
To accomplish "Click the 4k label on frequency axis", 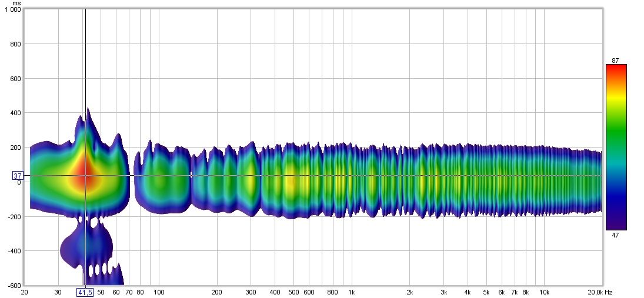I will coord(468,292).
